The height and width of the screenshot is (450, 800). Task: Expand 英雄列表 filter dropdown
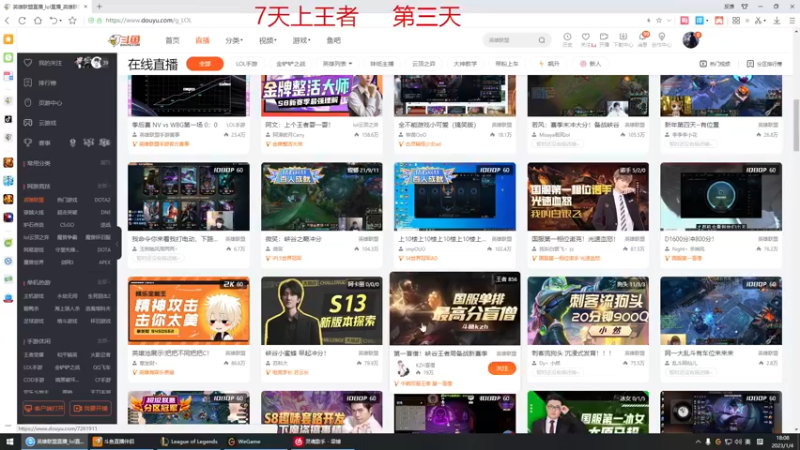pos(337,64)
